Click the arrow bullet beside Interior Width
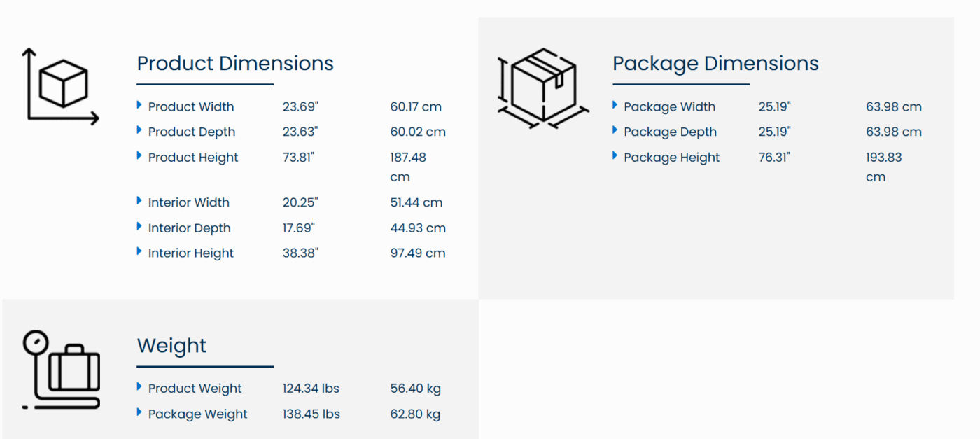The width and height of the screenshot is (980, 439). [x=139, y=201]
